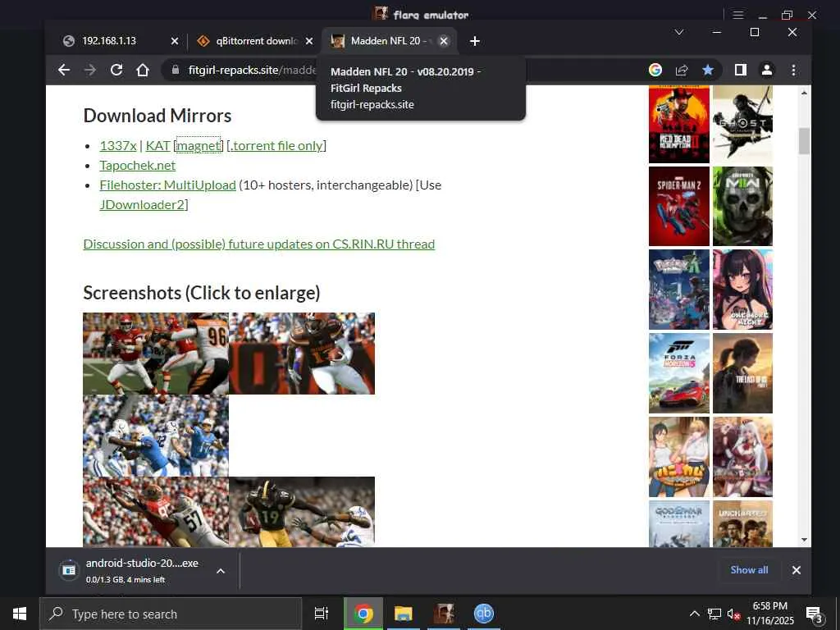This screenshot has width=840, height=630.
Task: Open qBittorrent from taskbar
Action: (484, 614)
